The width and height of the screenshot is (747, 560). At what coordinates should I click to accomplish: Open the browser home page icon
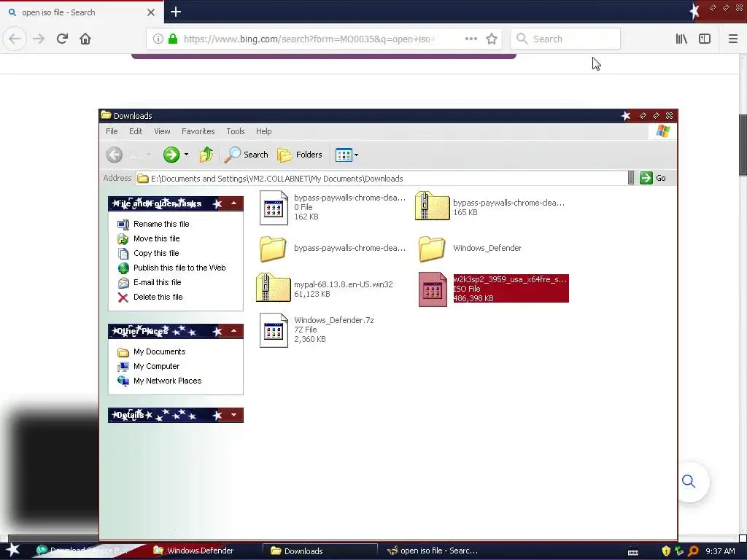click(85, 39)
